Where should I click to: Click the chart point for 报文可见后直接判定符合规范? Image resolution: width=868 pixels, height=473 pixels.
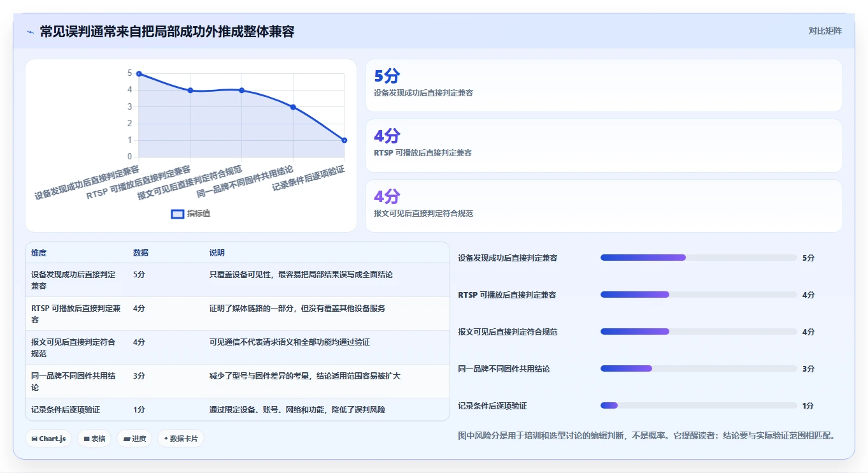pyautogui.click(x=241, y=91)
